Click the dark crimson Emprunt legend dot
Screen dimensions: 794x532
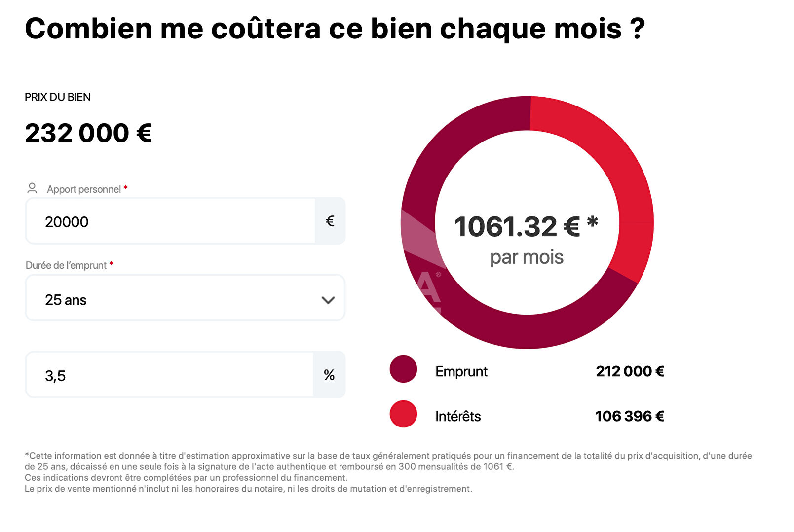pyautogui.click(x=403, y=369)
